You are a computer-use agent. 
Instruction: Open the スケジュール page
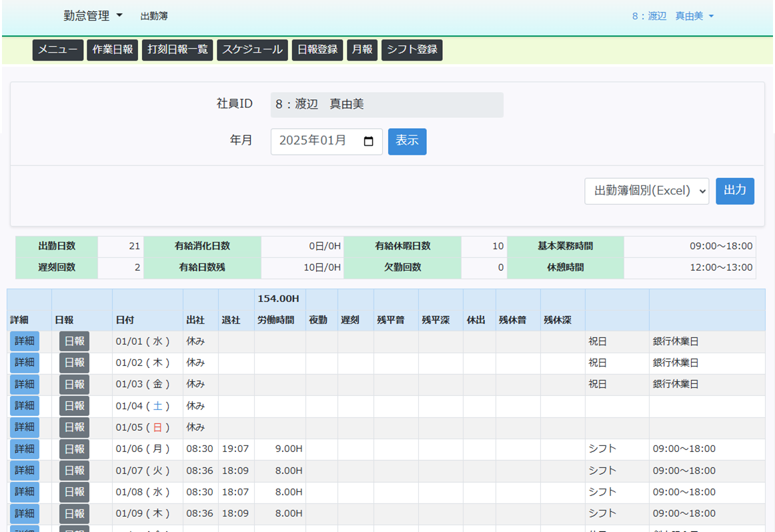pos(252,50)
